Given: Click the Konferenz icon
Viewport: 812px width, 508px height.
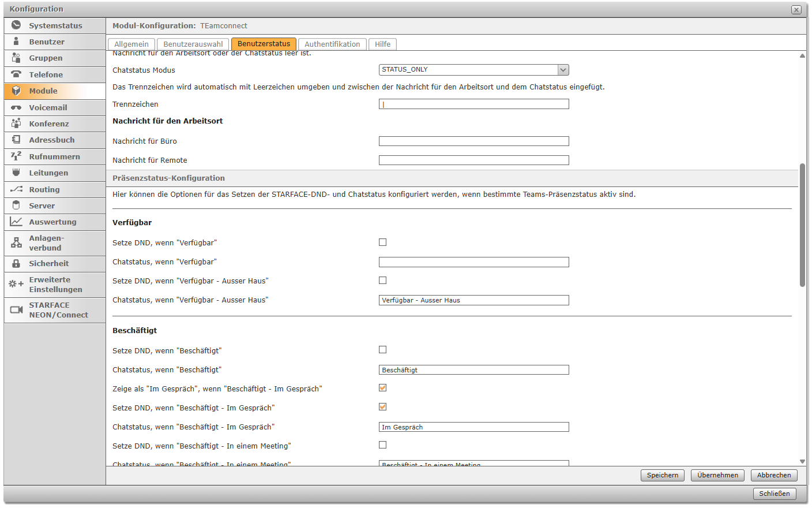Looking at the screenshot, I should click(x=16, y=124).
